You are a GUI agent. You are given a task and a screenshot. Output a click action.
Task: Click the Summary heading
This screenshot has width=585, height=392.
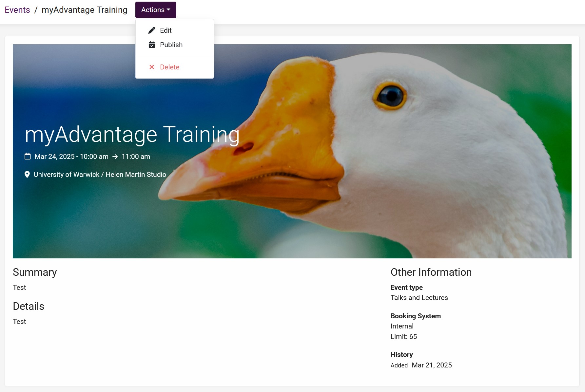[35, 272]
